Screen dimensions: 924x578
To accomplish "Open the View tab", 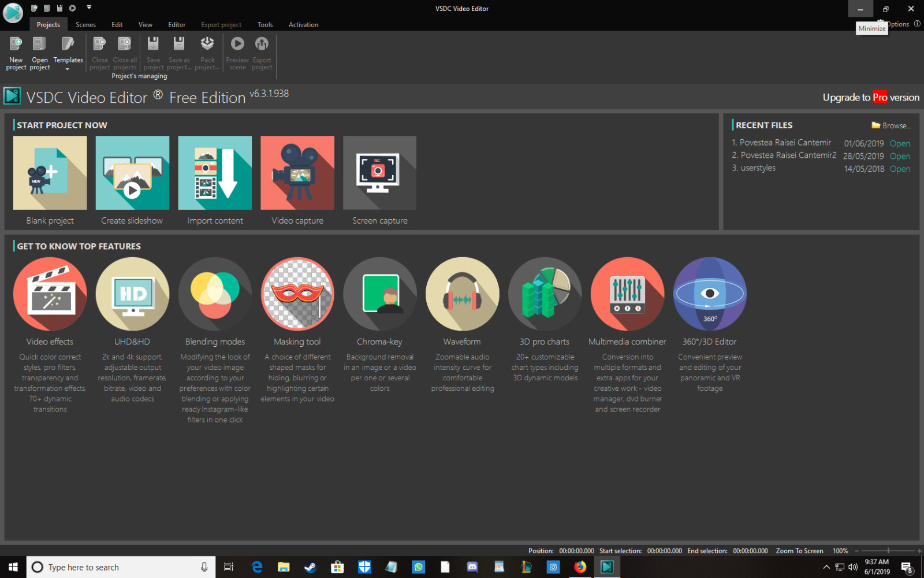I will pos(146,24).
